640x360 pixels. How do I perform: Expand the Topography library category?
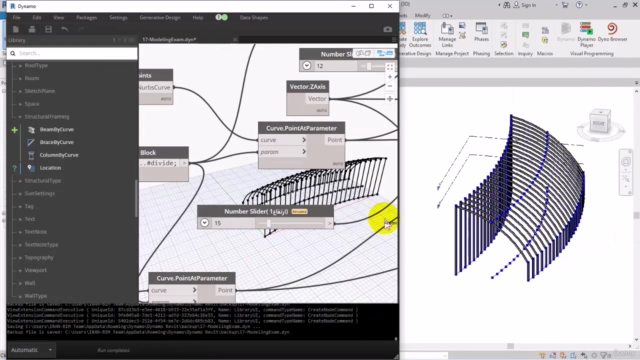pos(20,258)
